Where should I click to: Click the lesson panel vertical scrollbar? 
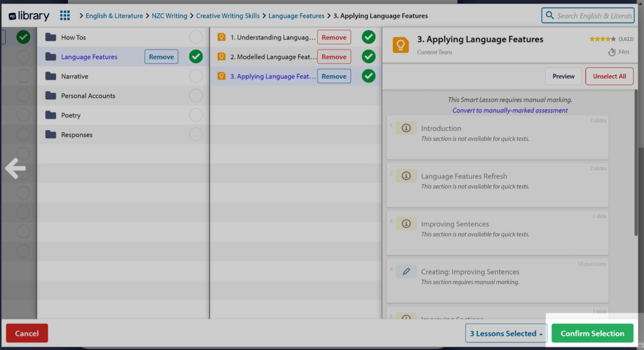click(x=636, y=164)
